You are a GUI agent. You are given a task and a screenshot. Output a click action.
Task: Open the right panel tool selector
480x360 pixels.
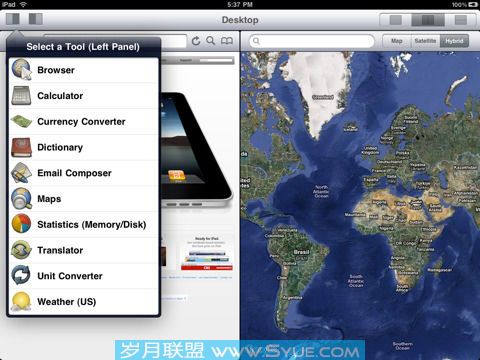click(x=36, y=19)
